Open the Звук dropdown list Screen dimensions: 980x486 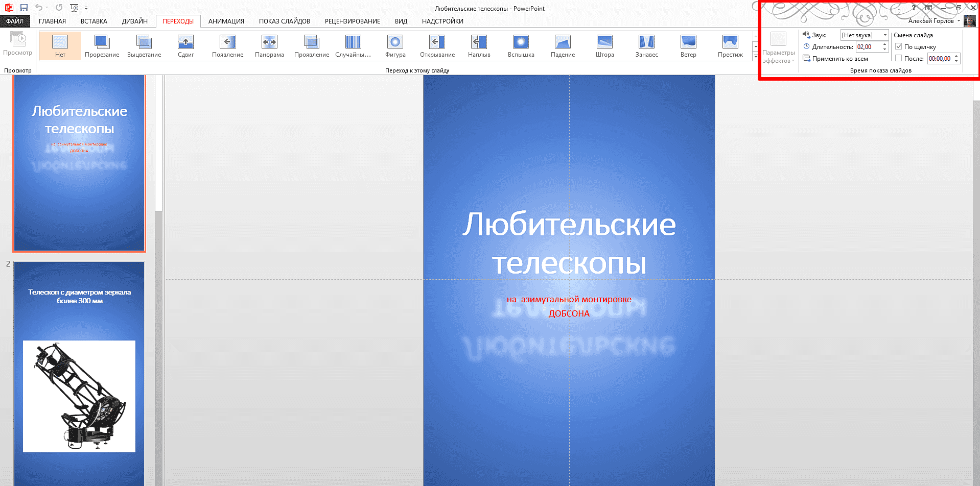(x=885, y=35)
